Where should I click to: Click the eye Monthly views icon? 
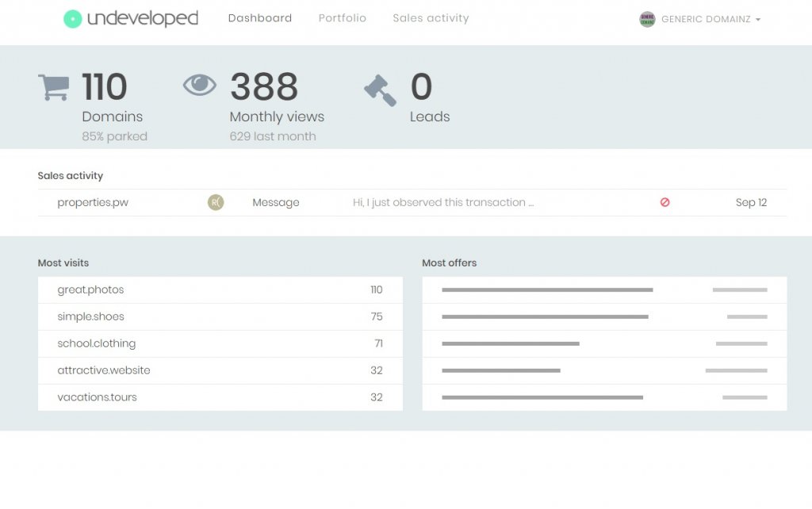tap(200, 85)
